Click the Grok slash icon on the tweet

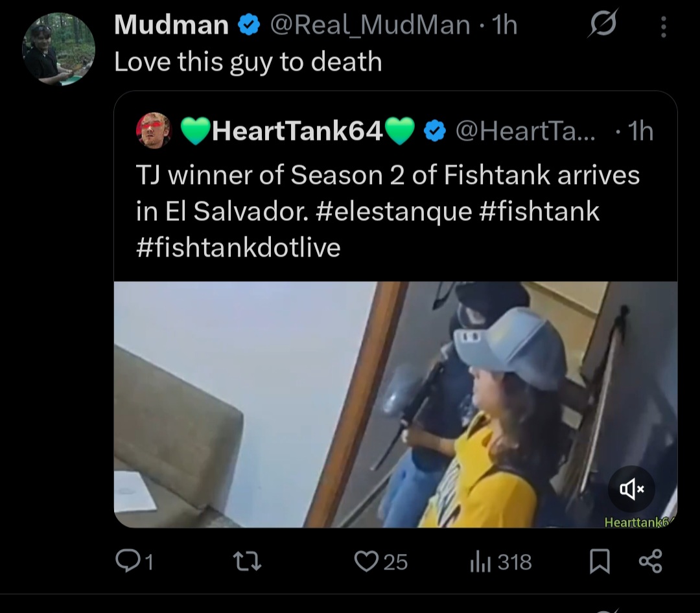tap(603, 23)
